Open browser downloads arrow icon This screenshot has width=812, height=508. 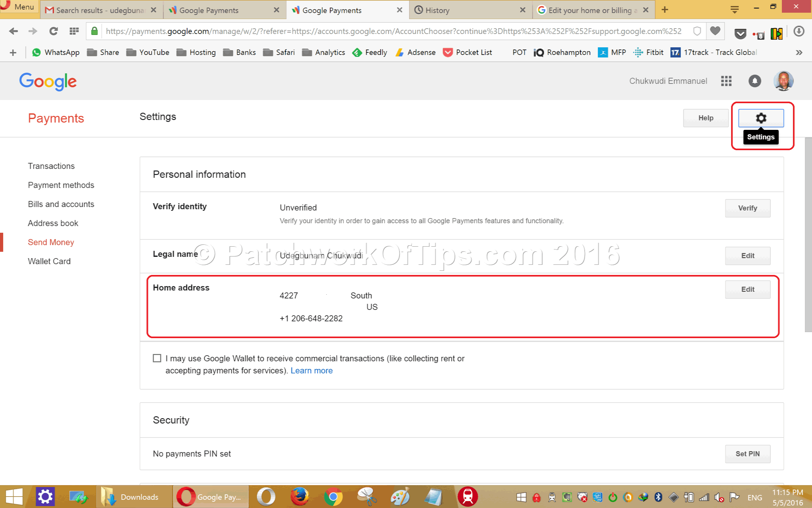[x=799, y=31]
